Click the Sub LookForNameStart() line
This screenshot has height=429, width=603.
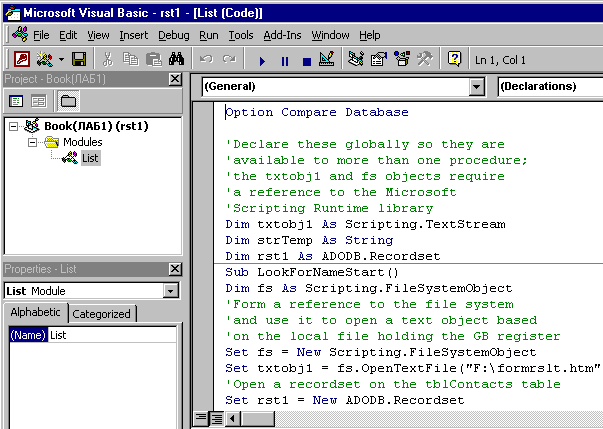click(312, 272)
